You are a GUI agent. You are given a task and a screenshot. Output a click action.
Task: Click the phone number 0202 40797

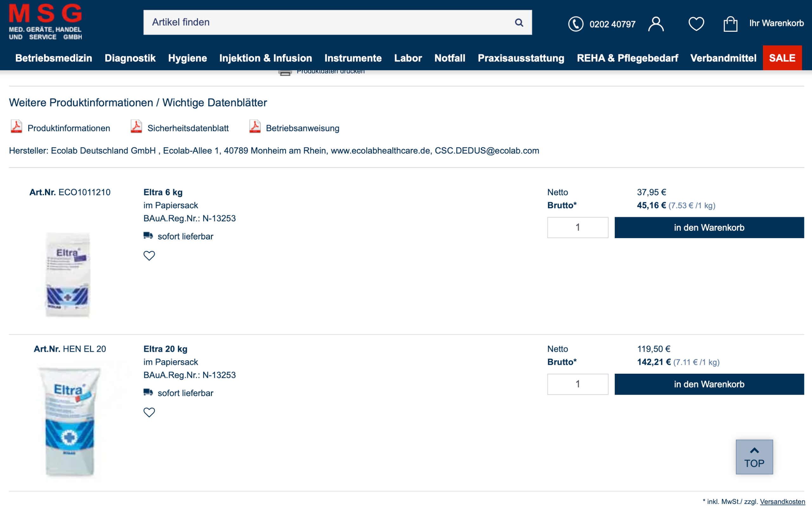tap(612, 24)
